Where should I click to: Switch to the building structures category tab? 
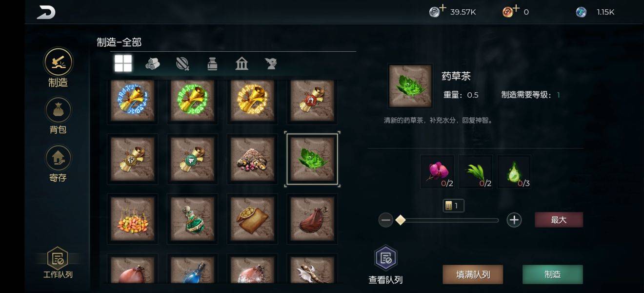pyautogui.click(x=241, y=63)
